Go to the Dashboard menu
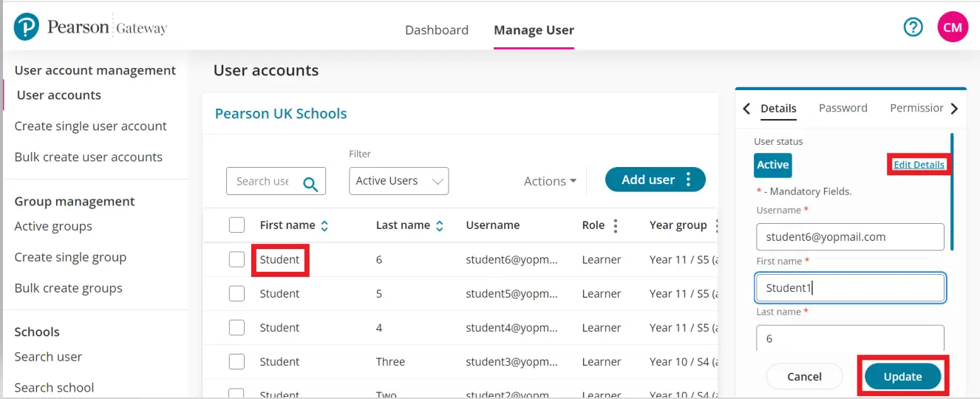 (x=436, y=30)
